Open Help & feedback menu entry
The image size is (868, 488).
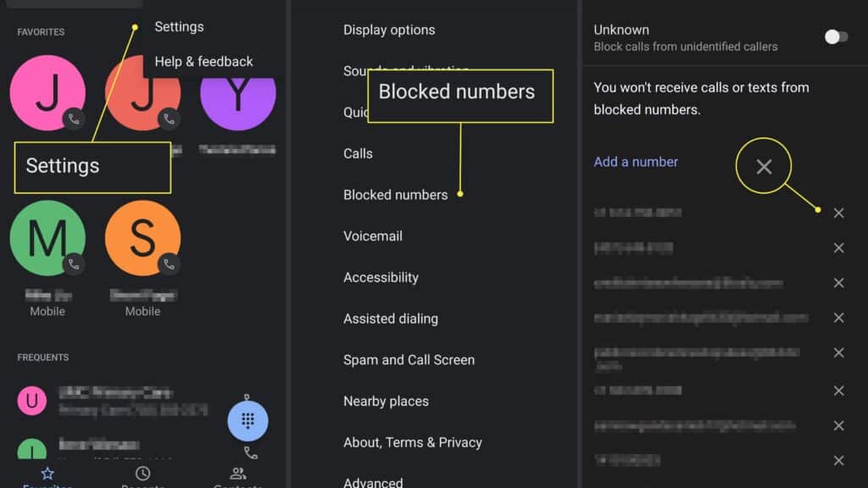[203, 61]
